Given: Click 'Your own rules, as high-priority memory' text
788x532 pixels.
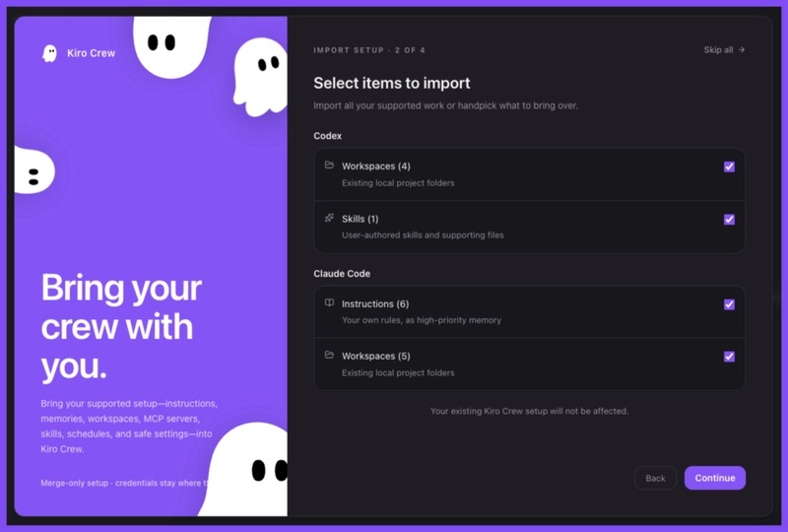Looking at the screenshot, I should point(422,320).
